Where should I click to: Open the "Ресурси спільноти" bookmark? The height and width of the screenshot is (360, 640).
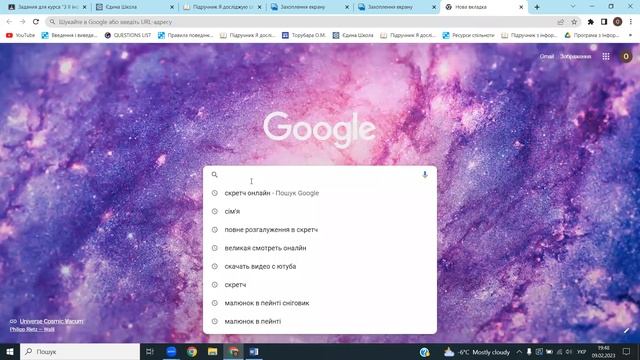pos(469,36)
